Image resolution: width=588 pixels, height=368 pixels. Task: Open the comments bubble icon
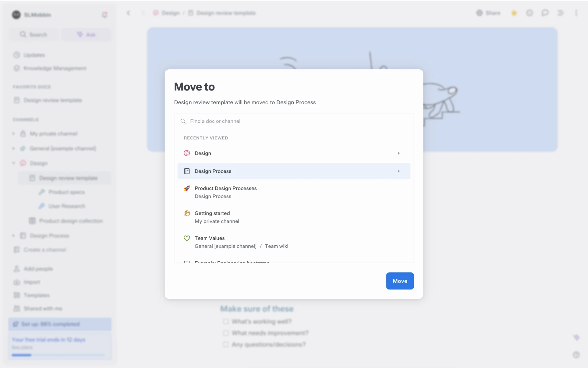click(545, 13)
